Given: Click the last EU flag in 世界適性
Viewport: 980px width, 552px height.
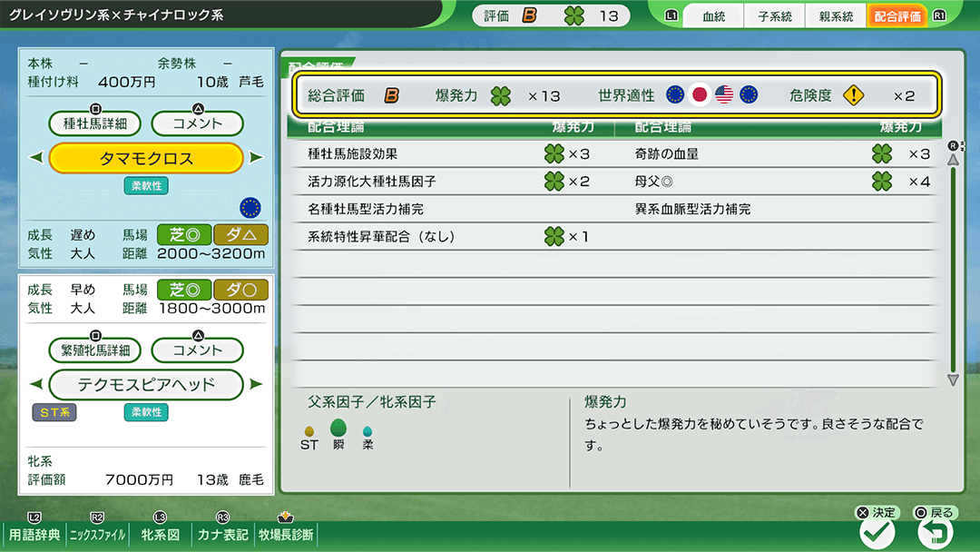Looking at the screenshot, I should [749, 94].
